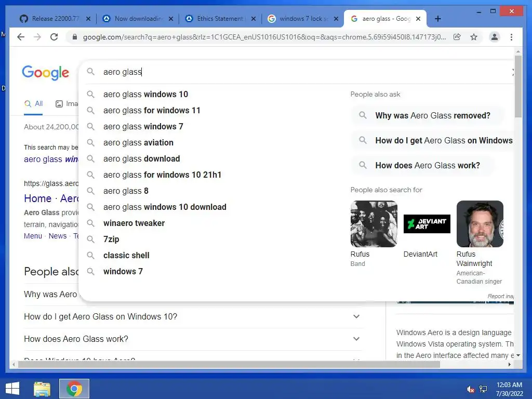
Task: Open Chrome's three-dot menu
Action: pyautogui.click(x=511, y=37)
